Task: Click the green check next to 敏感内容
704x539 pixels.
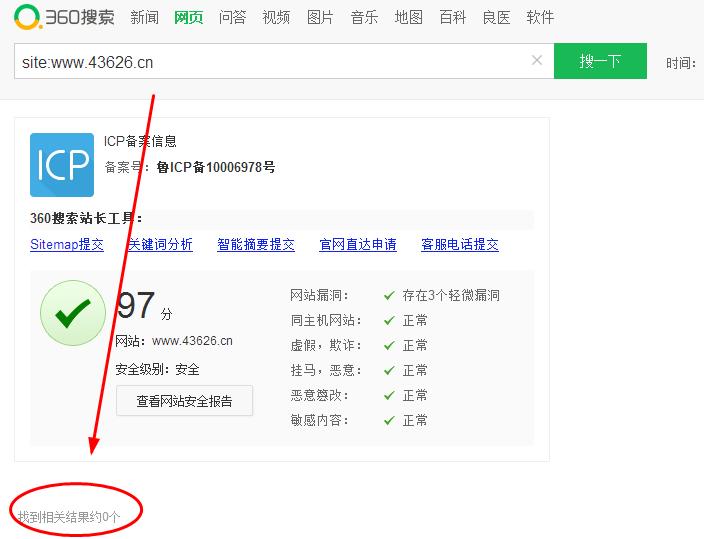Action: [389, 420]
